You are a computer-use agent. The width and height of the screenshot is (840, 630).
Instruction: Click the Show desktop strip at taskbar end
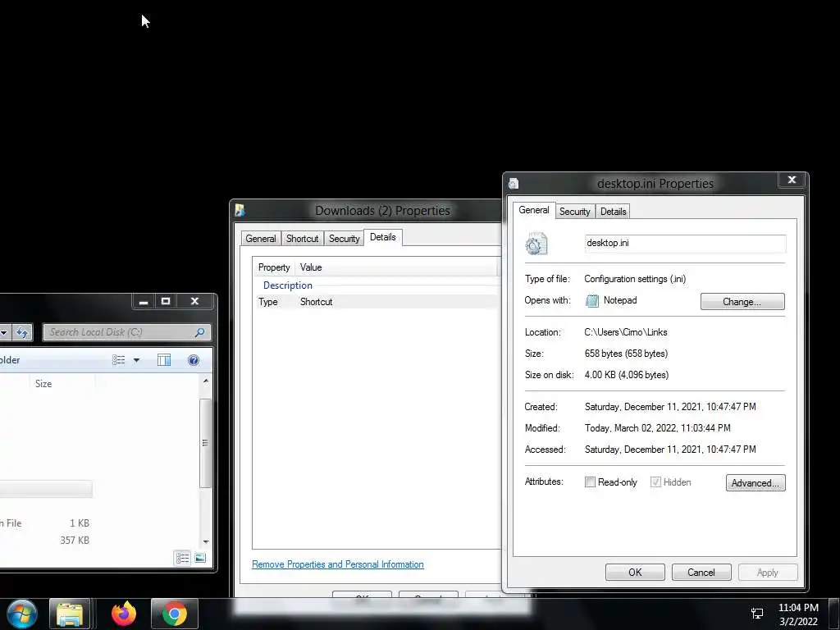click(x=836, y=614)
